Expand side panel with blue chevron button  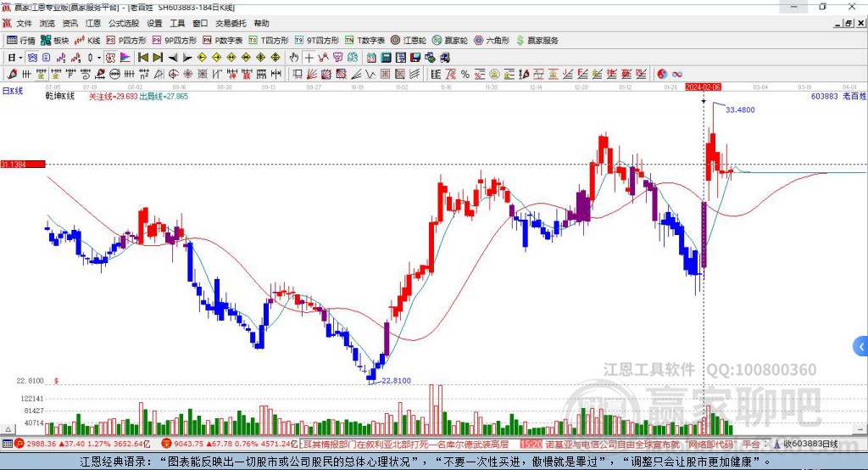(861, 347)
